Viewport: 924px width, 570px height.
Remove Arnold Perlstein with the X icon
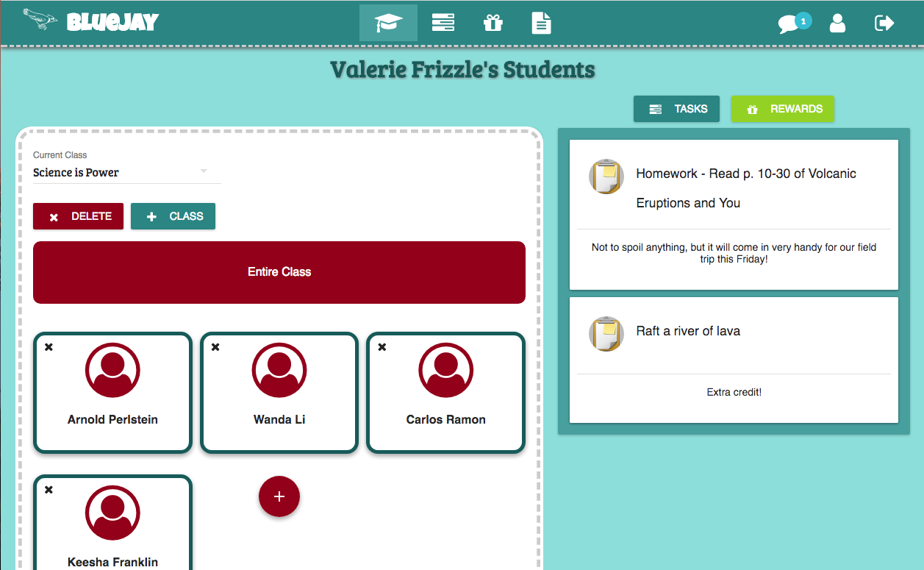(49, 347)
